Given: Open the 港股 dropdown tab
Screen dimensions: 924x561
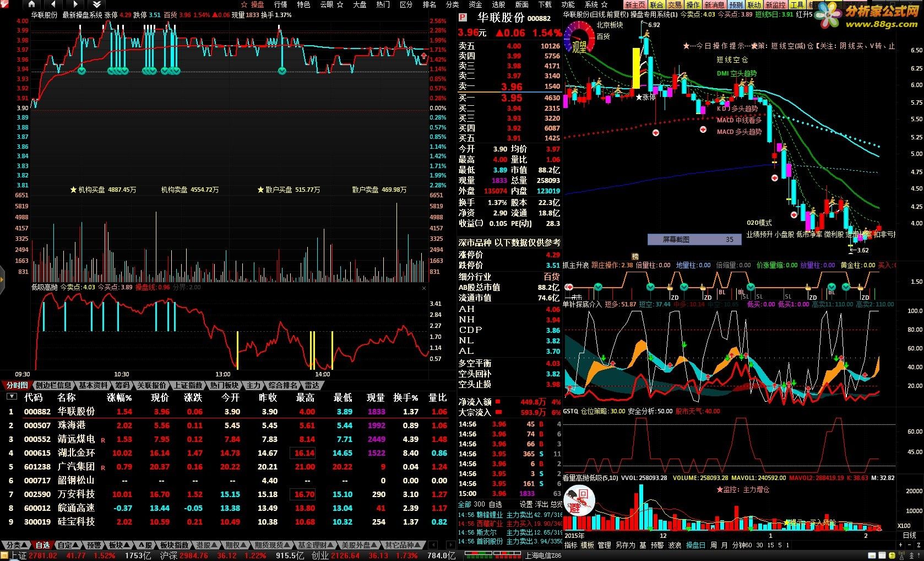Looking at the screenshot, I should pos(206,545).
